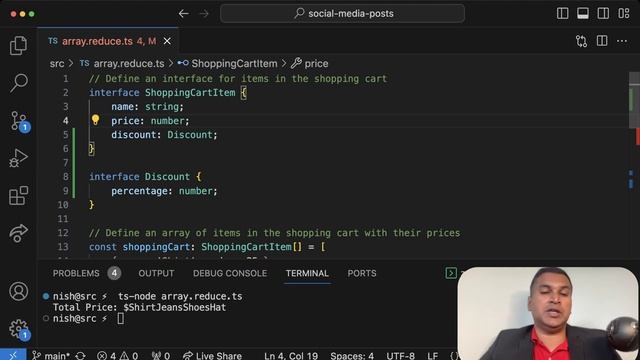Click the ports forwarded indicator showing 0
The image size is (640, 360).
point(160,356)
